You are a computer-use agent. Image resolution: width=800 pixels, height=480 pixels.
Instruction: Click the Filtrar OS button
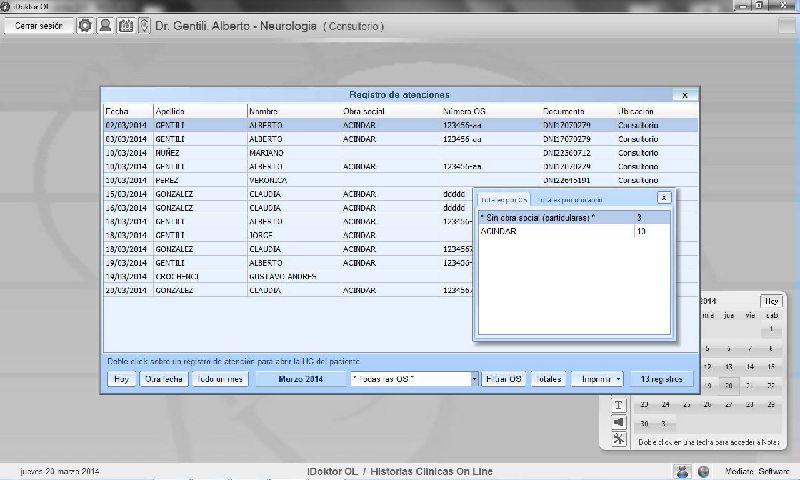tap(504, 379)
